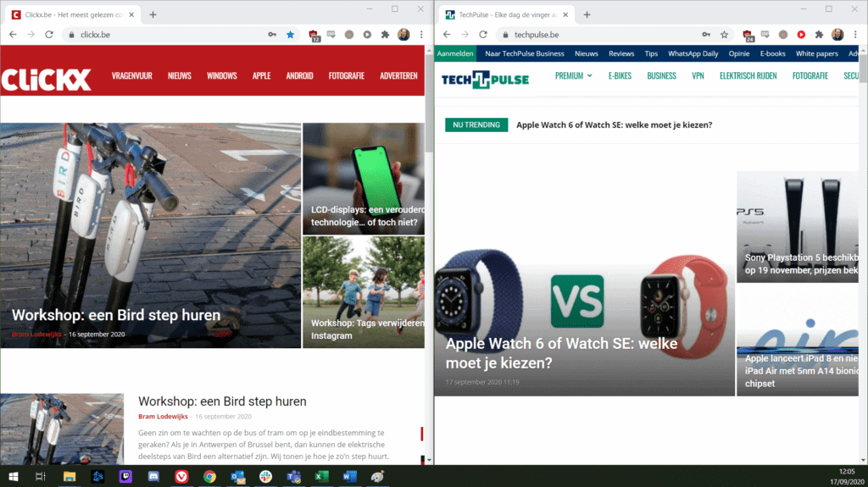Reload the techpulse.be page in right window
Viewport: 868px width, 487px height.
[x=483, y=35]
